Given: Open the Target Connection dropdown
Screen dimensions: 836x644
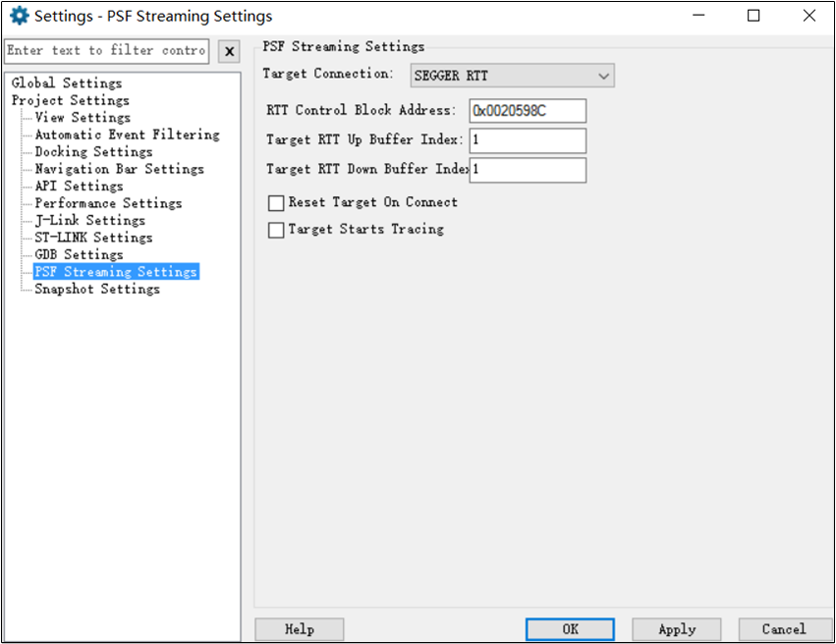Looking at the screenshot, I should (x=512, y=76).
